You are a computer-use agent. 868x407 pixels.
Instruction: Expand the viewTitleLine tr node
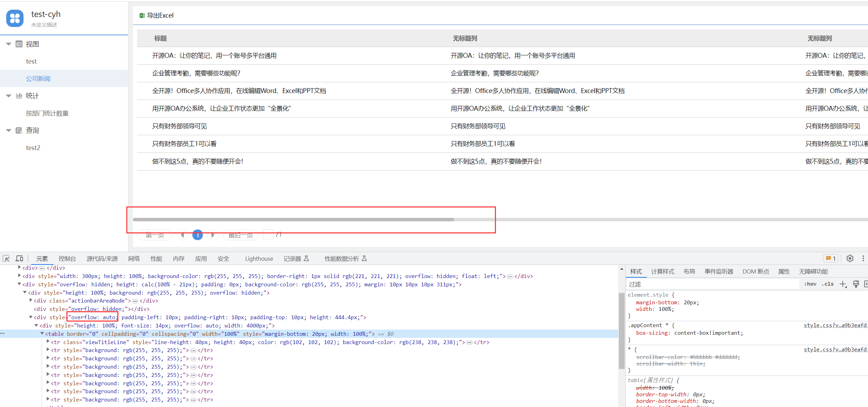point(48,342)
